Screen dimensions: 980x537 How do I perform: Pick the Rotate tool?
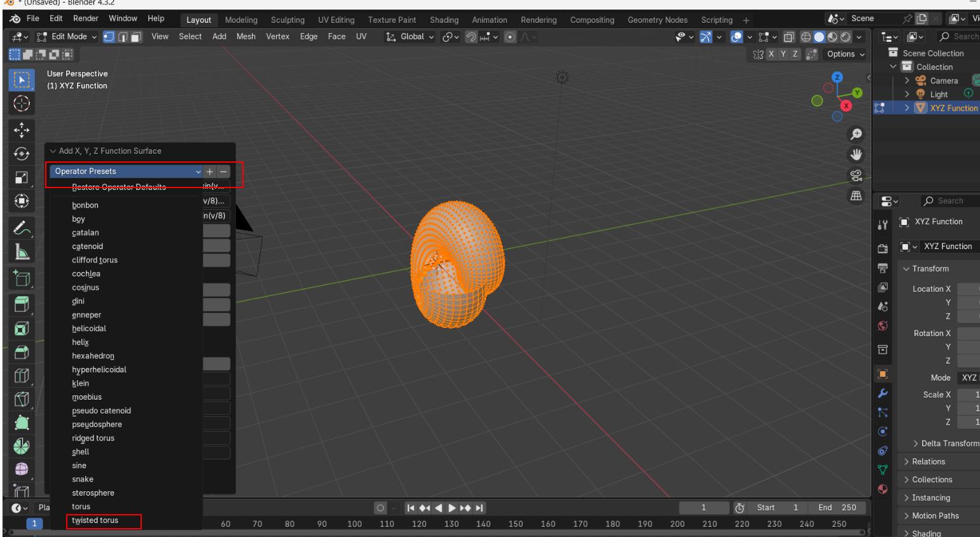click(x=22, y=154)
